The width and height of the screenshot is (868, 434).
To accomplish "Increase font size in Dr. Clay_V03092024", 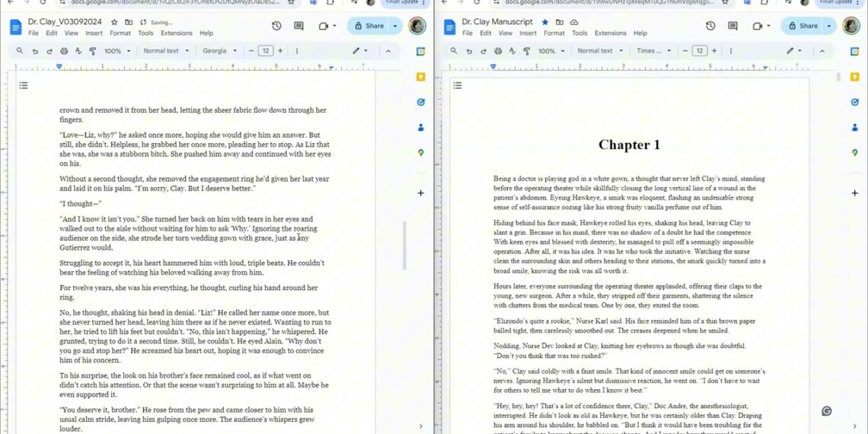I will 280,51.
